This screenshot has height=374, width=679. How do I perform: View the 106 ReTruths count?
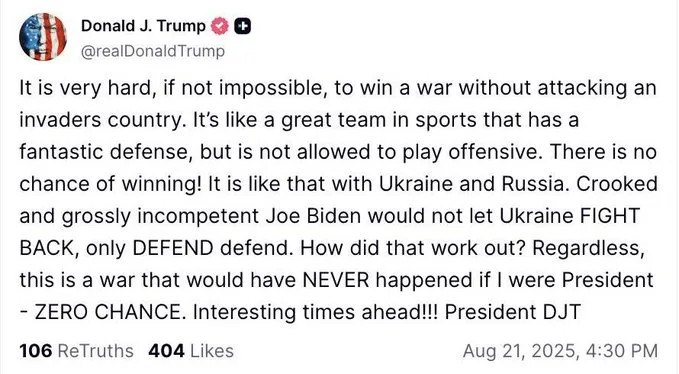coord(36,351)
